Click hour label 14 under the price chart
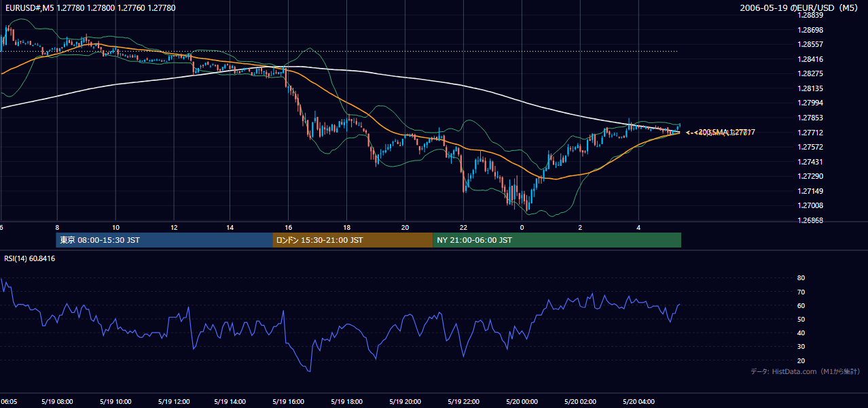Image resolution: width=868 pixels, height=408 pixels. [x=230, y=227]
